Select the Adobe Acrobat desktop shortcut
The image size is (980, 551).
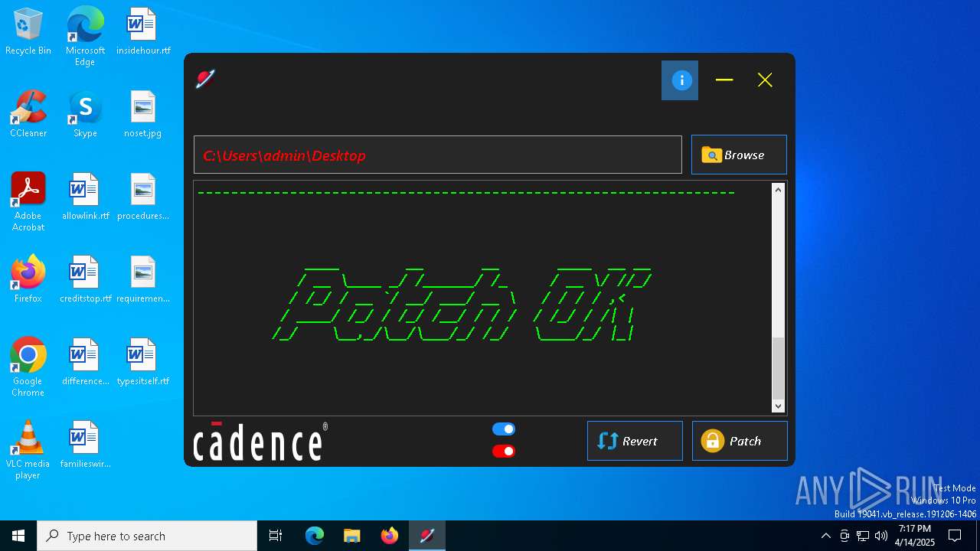pyautogui.click(x=28, y=202)
